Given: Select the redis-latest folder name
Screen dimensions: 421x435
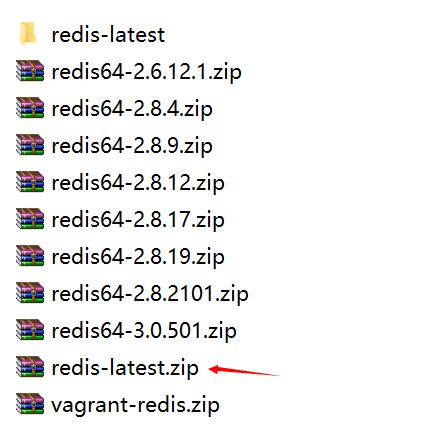Looking at the screenshot, I should click(108, 35).
